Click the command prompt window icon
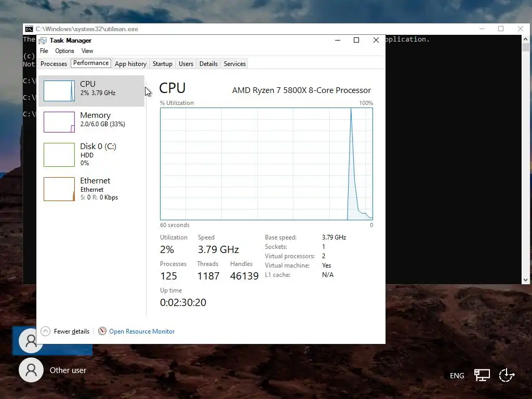This screenshot has width=532, height=399. (29, 29)
